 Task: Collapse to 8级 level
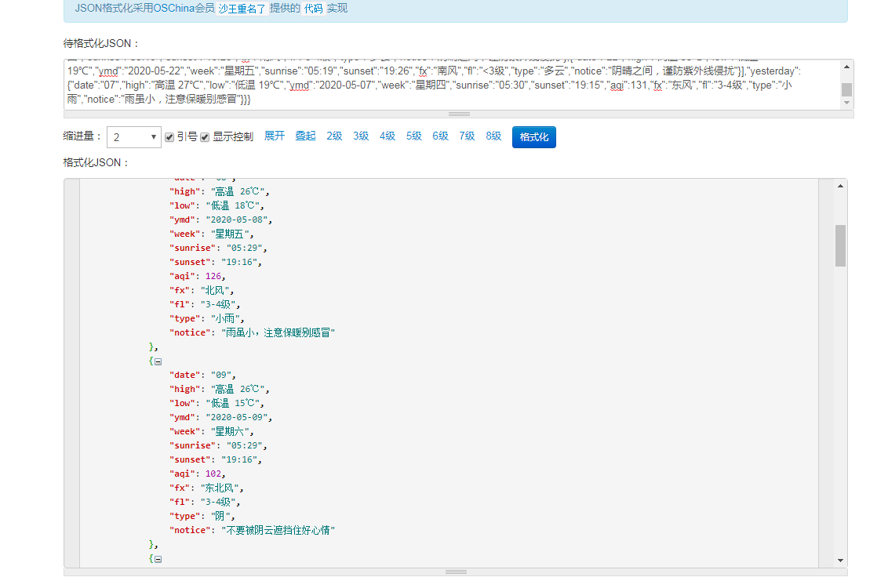pyautogui.click(x=494, y=136)
